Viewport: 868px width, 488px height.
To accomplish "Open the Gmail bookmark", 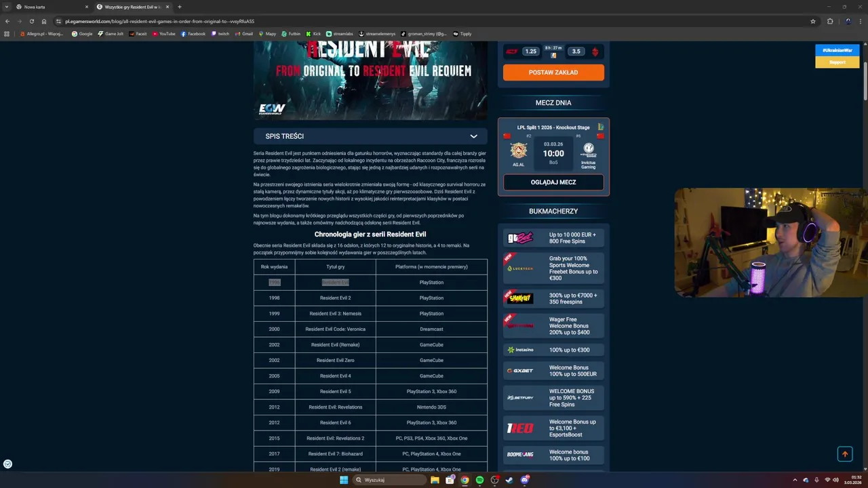I will coord(244,34).
